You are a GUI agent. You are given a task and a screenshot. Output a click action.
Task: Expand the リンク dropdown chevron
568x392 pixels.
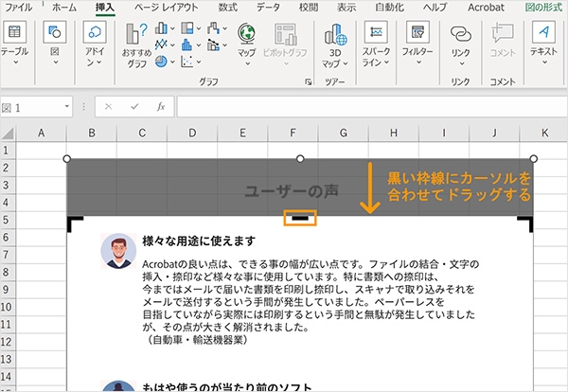(x=462, y=63)
